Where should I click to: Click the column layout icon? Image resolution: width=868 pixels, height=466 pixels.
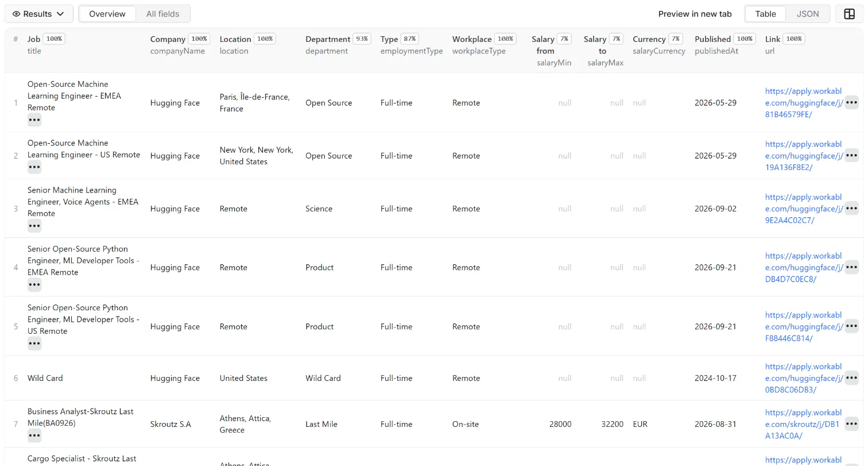[850, 14]
